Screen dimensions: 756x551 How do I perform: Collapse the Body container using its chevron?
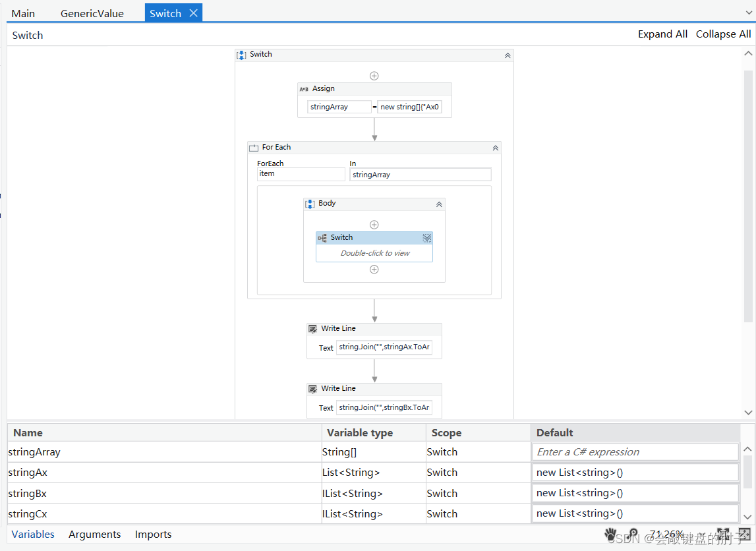(439, 204)
